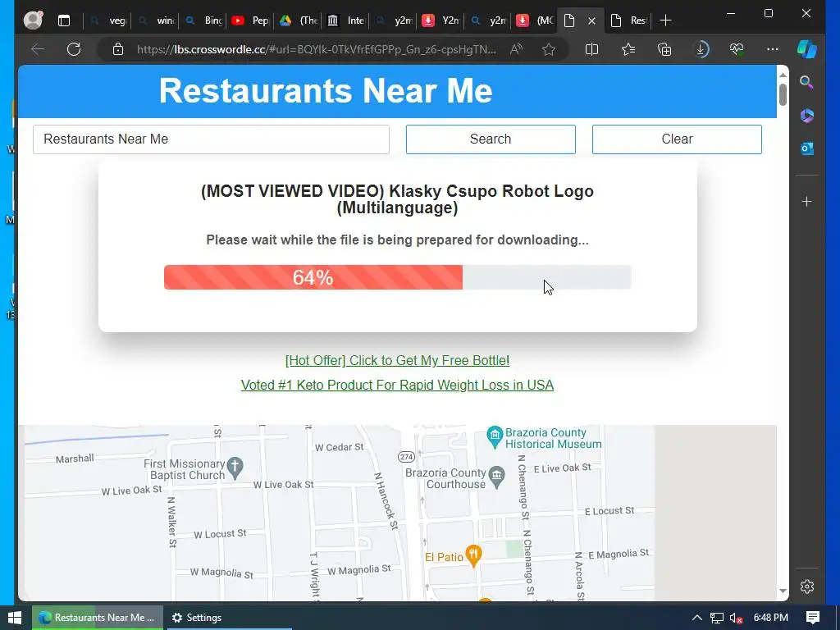Open Browser essentials heart icon
840x630 pixels.
coord(737,49)
